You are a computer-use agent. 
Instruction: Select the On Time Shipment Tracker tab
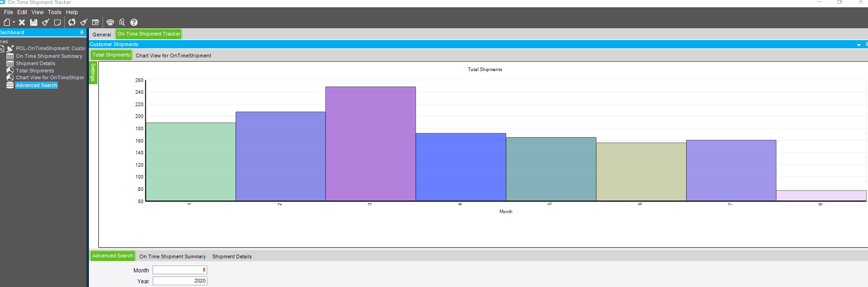(x=149, y=34)
